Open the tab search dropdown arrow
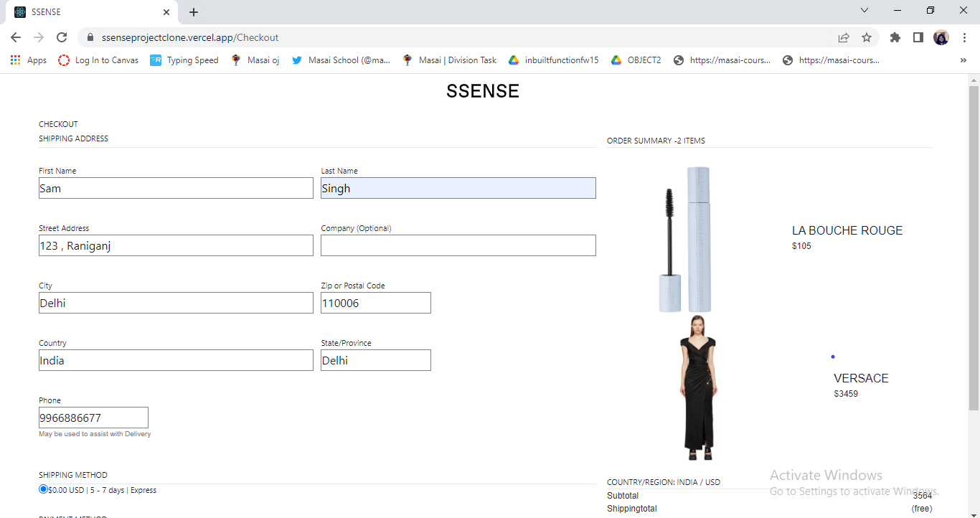This screenshot has width=980, height=518. 864,10
